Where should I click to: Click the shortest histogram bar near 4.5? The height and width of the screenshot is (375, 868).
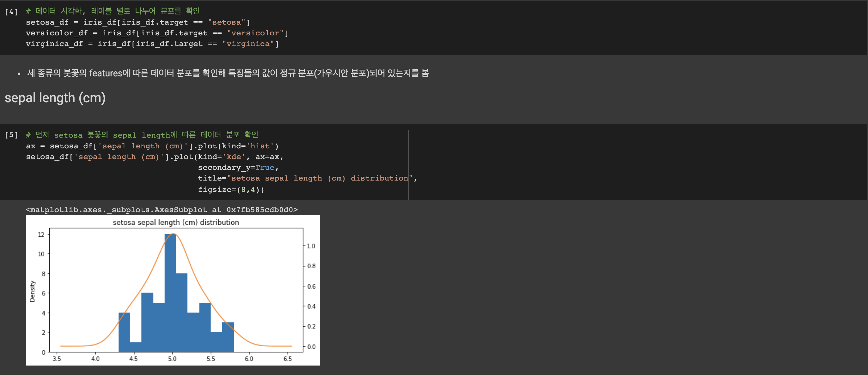[x=136, y=347]
